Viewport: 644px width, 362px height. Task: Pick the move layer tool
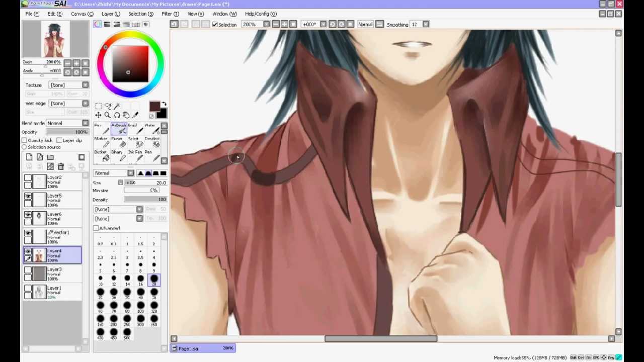98,115
